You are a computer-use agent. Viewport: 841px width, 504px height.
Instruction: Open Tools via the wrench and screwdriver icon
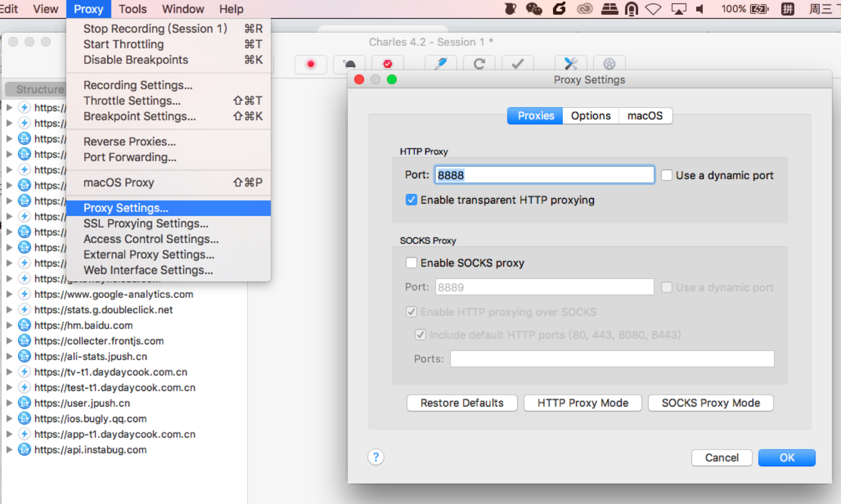pyautogui.click(x=571, y=64)
